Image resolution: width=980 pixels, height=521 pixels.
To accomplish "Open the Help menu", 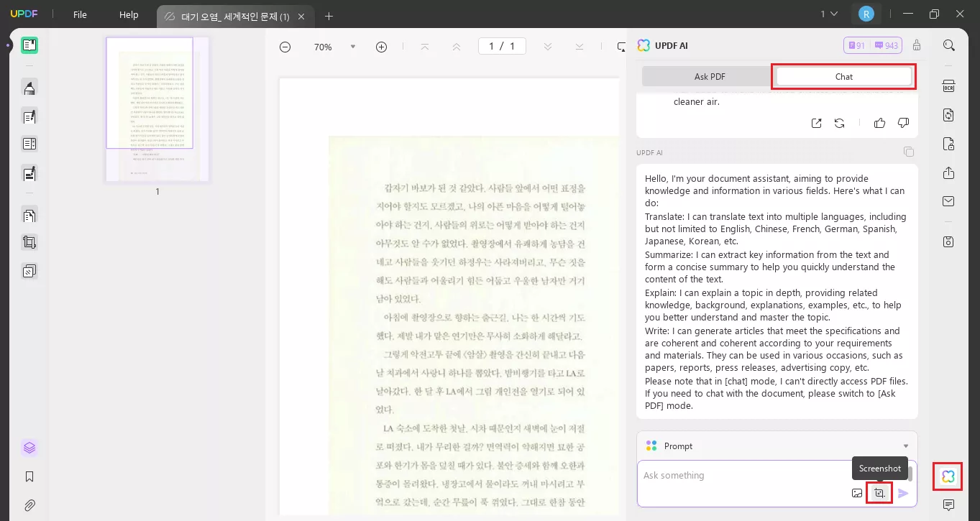I will (129, 14).
